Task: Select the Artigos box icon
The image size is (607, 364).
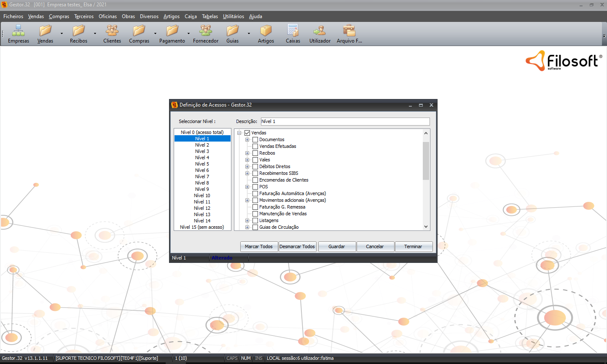Action: point(266,31)
